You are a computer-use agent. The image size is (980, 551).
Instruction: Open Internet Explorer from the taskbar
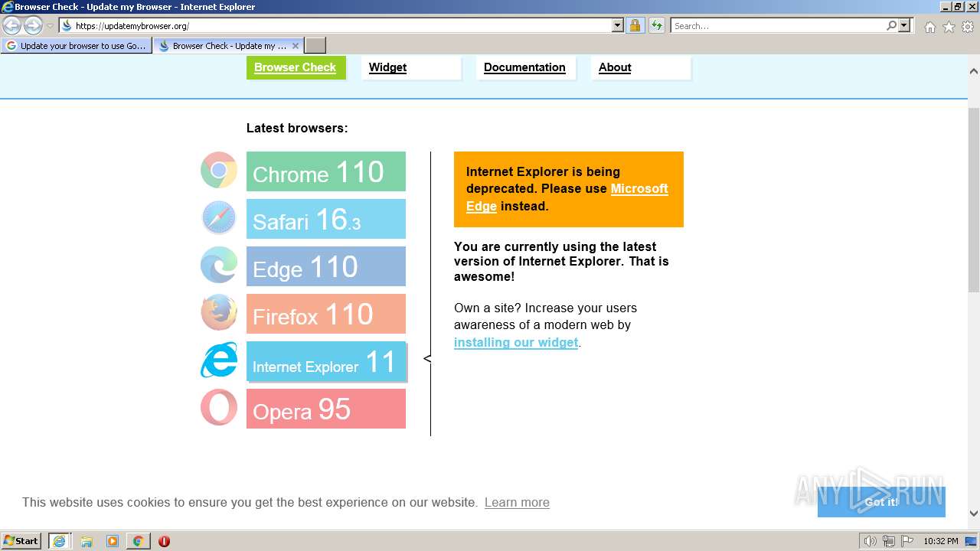point(60,541)
